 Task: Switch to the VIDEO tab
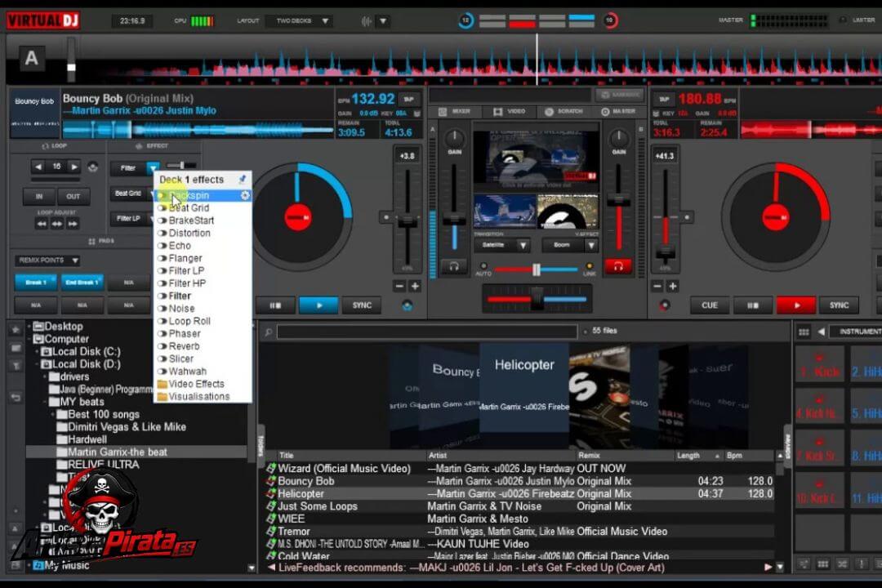510,111
